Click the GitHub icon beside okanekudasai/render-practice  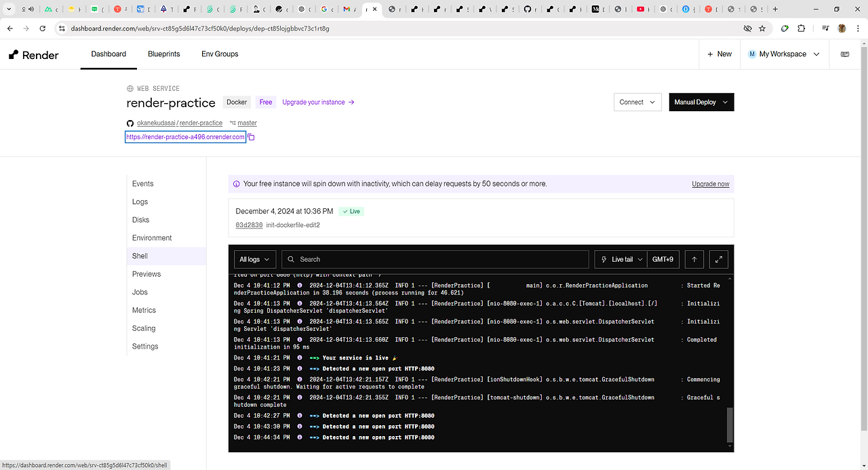tap(130, 123)
